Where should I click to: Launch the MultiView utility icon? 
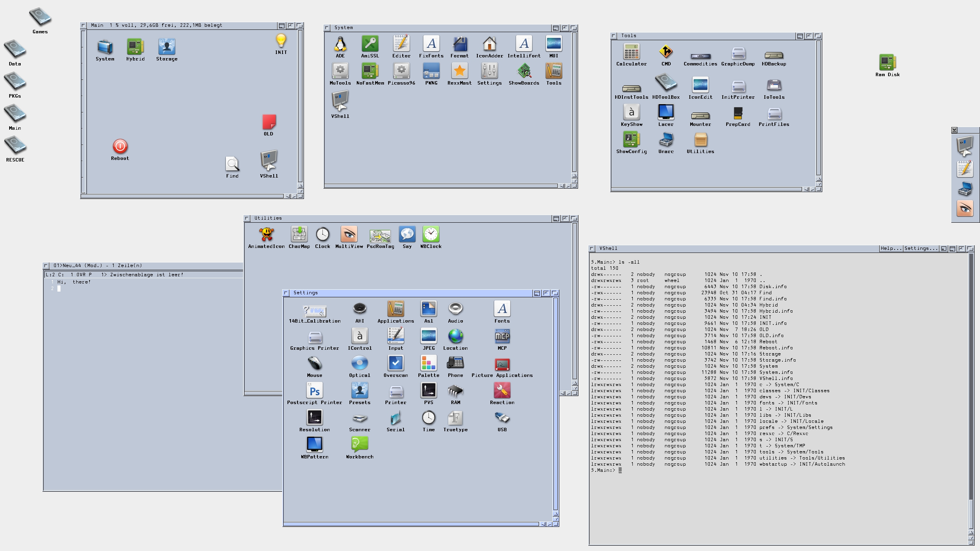(349, 235)
